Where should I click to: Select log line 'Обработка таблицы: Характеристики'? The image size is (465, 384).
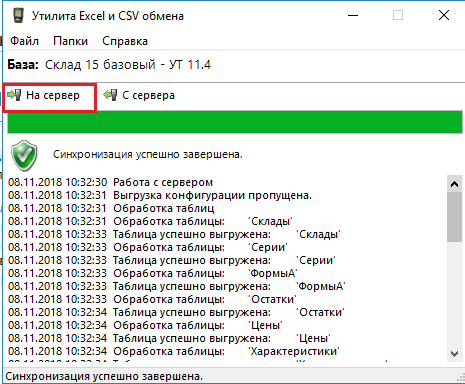(174, 351)
